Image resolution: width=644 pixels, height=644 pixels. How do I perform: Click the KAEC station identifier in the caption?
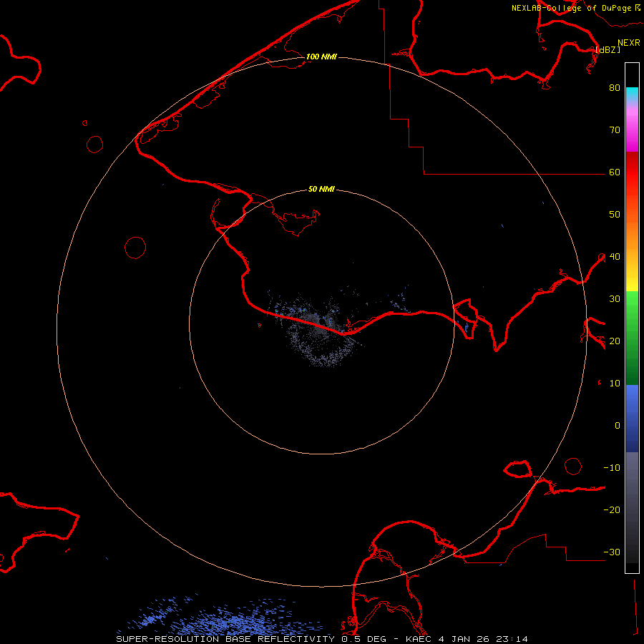(419, 639)
